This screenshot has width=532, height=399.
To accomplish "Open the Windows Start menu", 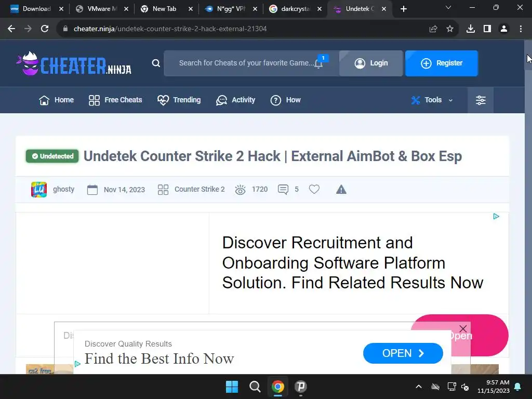I will coord(232,387).
